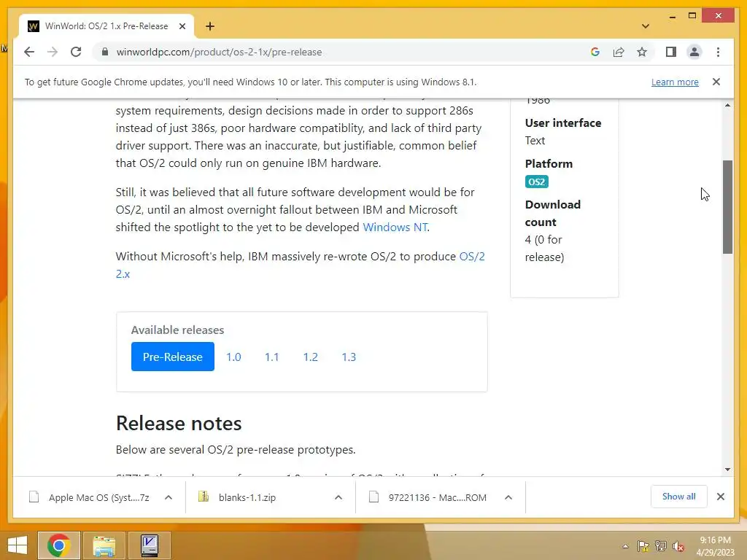Click the scrollbar up arrow
The image size is (747, 560).
(x=727, y=105)
